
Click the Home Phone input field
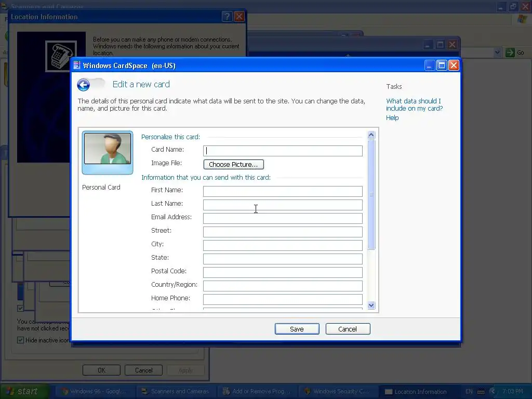283,299
